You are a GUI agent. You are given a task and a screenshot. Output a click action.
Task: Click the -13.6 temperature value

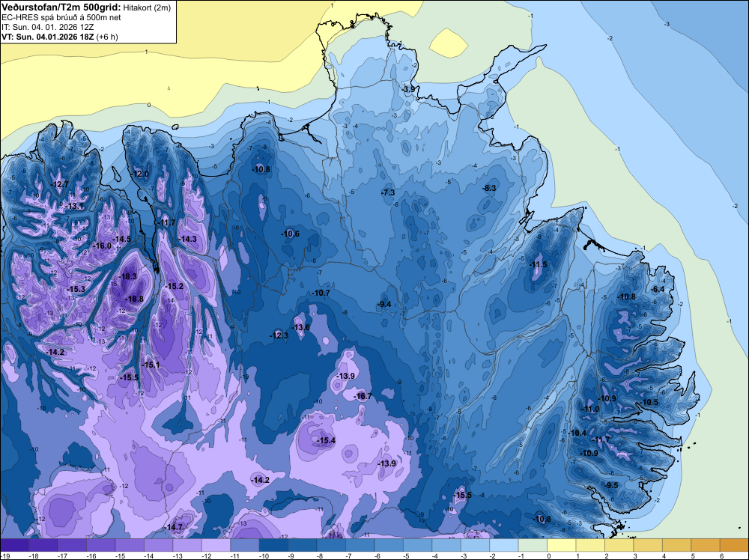[x=301, y=327]
